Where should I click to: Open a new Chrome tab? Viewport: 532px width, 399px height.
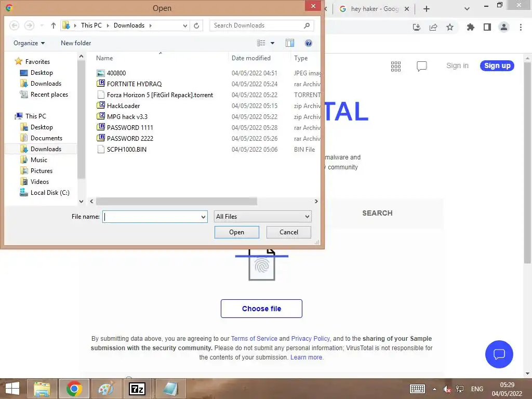(x=427, y=9)
